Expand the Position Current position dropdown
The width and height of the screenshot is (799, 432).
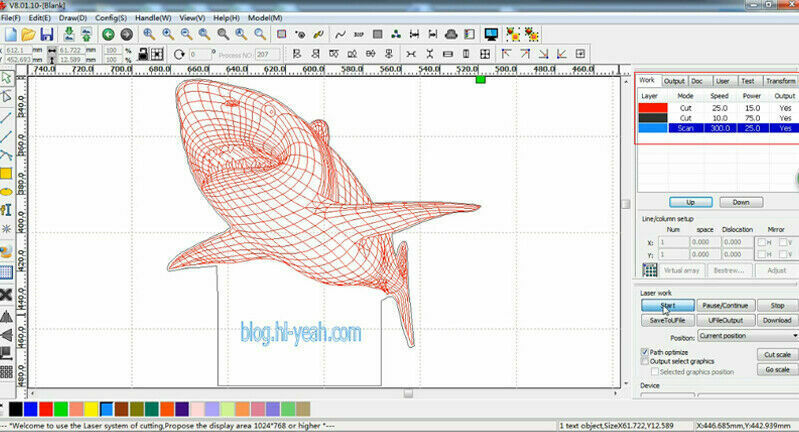tap(748, 336)
